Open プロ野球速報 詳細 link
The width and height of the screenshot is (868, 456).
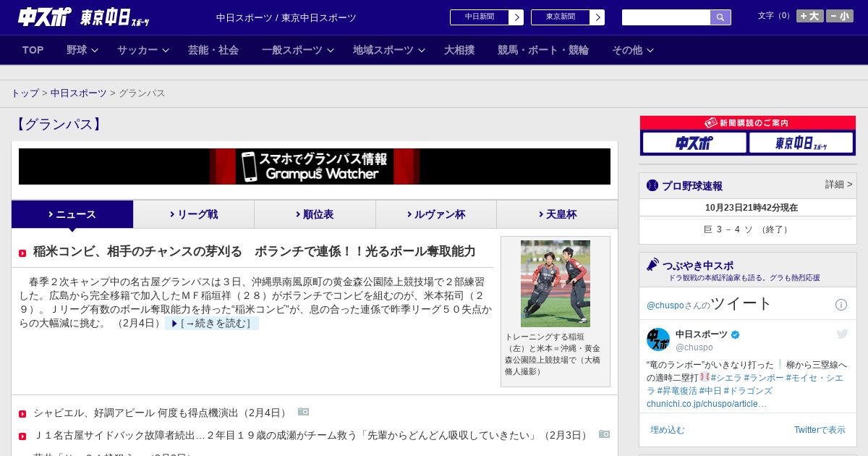839,185
